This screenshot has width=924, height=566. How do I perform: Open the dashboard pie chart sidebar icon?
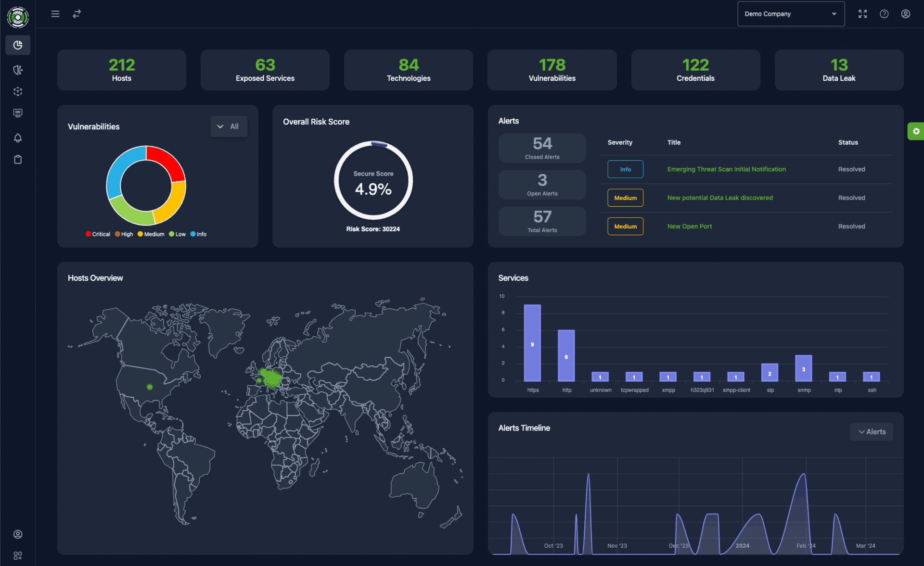point(18,45)
